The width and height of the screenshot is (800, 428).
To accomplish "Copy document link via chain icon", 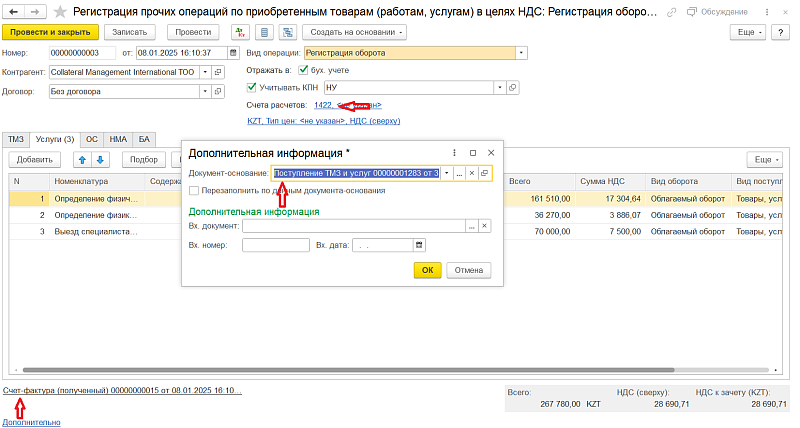I will [x=671, y=12].
